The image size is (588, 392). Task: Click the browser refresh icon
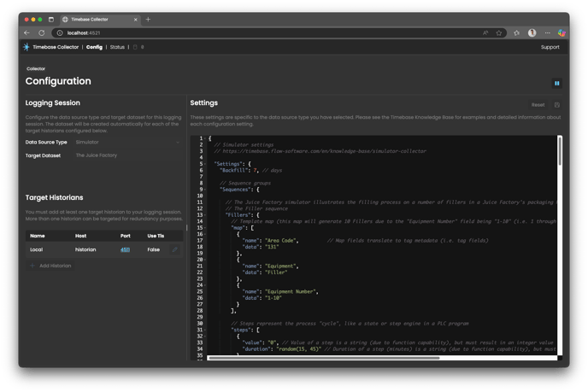[x=42, y=32]
